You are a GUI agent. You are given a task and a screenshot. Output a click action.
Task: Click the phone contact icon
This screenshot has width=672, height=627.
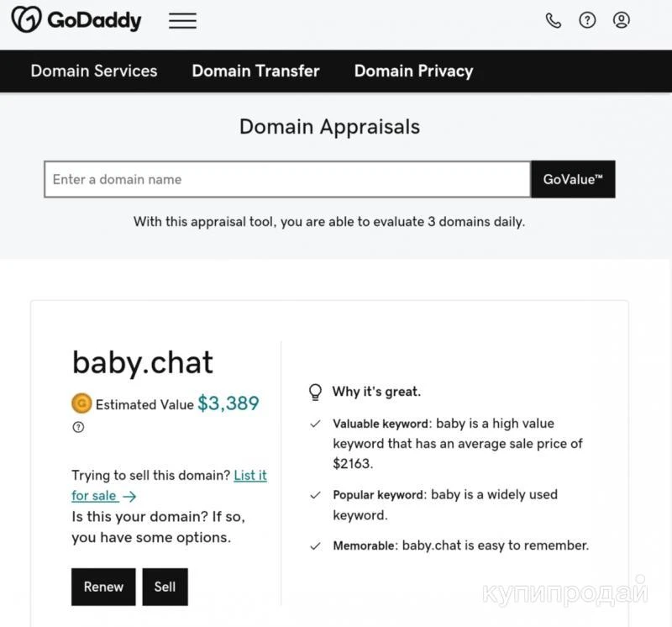(553, 20)
